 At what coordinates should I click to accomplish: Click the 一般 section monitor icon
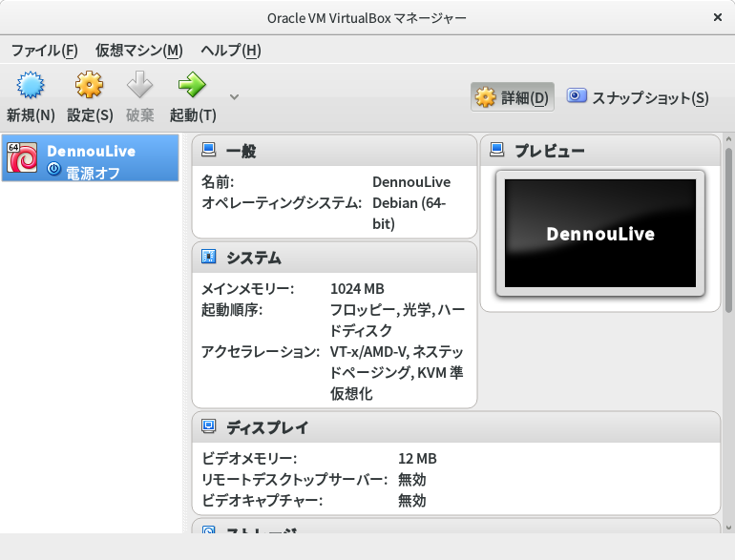click(209, 150)
